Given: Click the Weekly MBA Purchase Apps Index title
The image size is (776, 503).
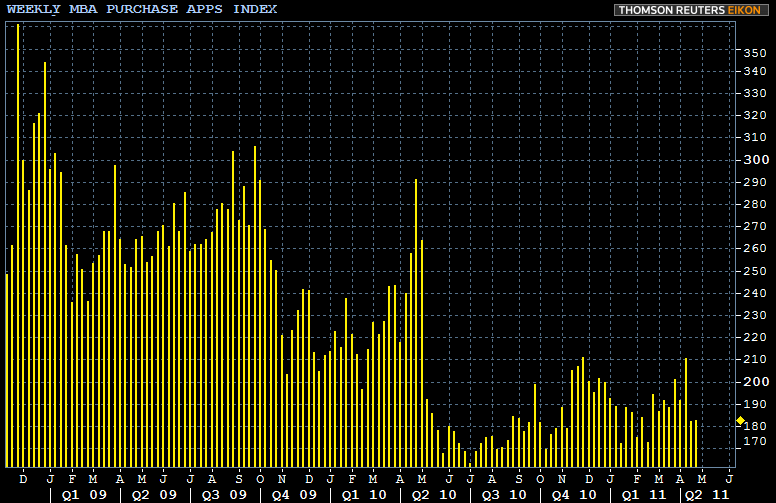Looking at the screenshot, I should click(x=142, y=9).
